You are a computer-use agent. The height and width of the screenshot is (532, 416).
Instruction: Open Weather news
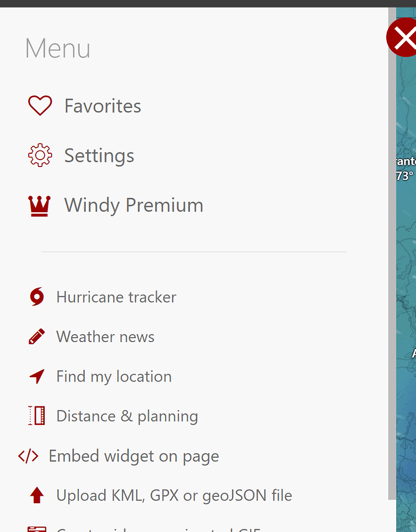(x=105, y=337)
